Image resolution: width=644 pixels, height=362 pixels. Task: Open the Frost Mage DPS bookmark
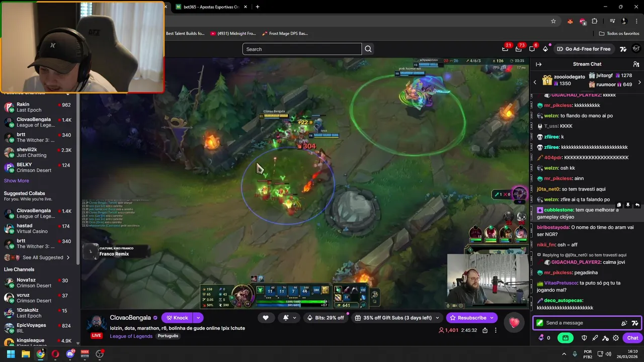tap(285, 34)
